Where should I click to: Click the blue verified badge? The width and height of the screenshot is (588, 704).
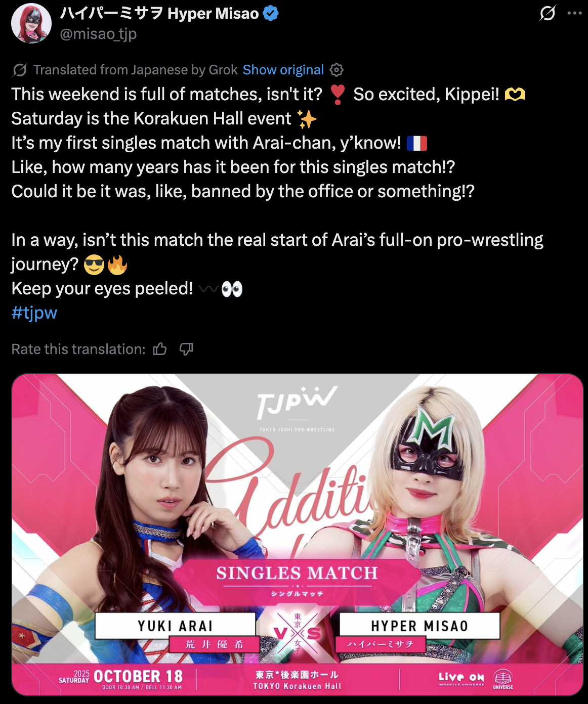(271, 14)
